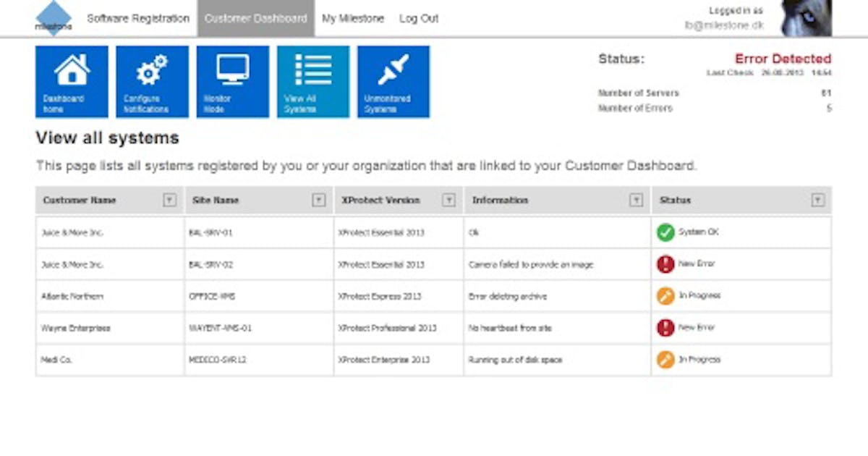This screenshot has width=868, height=456.
Task: Click the red New Error icon for BAL-SRV-02
Action: pyautogui.click(x=665, y=264)
